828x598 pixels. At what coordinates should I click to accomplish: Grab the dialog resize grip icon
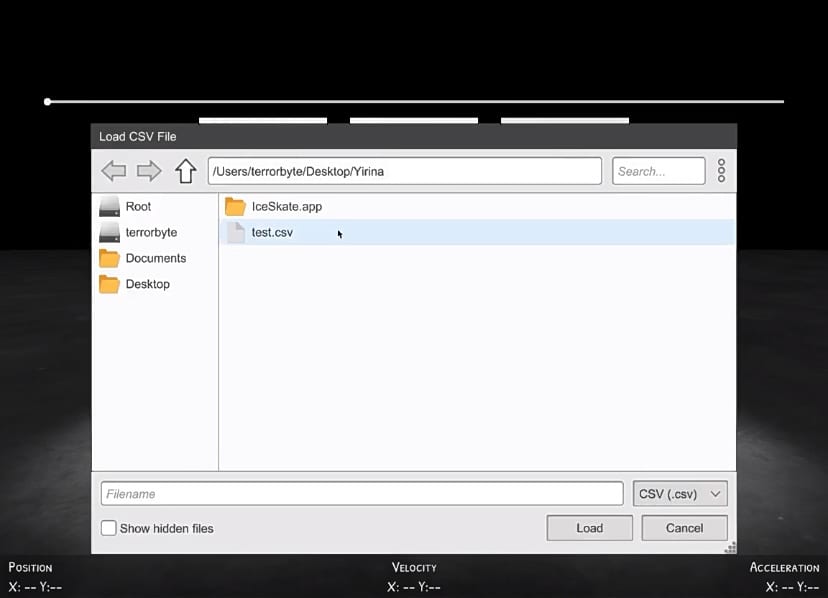(x=730, y=548)
